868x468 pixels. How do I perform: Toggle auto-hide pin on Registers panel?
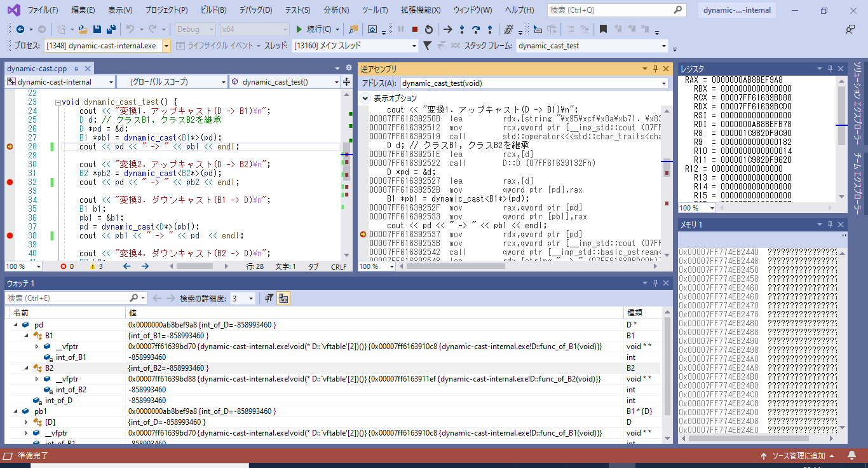[830, 69]
